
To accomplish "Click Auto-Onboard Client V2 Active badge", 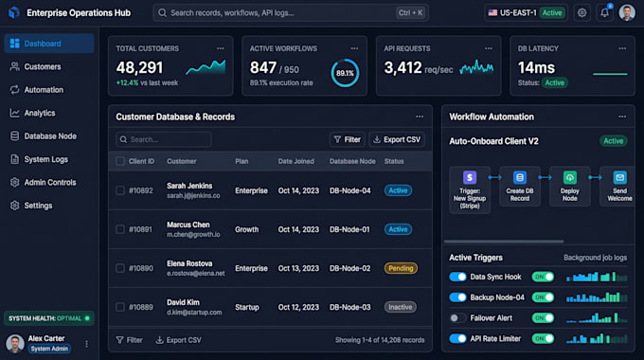I will point(613,141).
